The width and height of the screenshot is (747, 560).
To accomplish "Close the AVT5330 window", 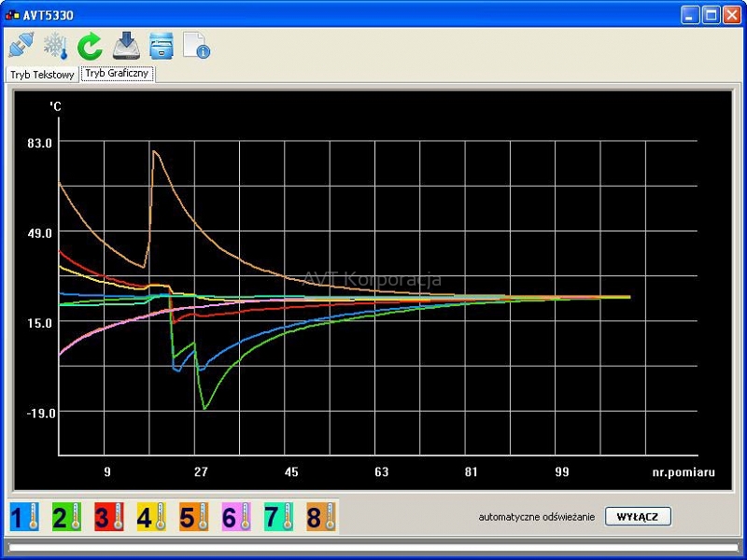I will [732, 15].
